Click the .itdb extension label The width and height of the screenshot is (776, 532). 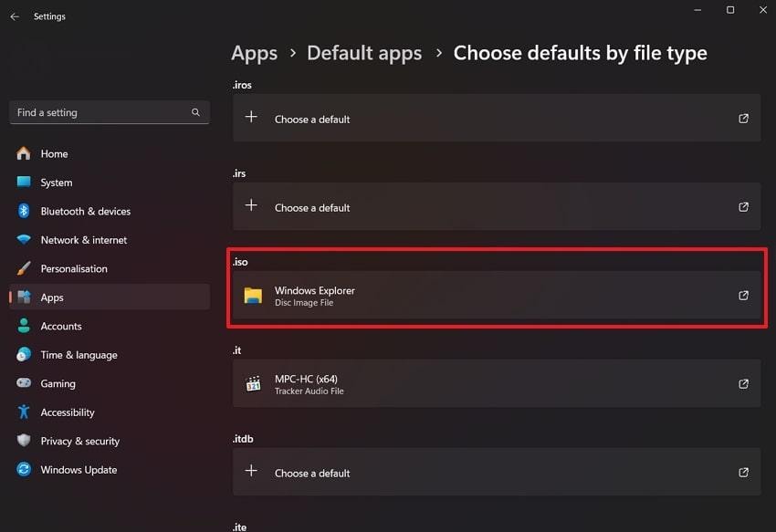(x=243, y=439)
